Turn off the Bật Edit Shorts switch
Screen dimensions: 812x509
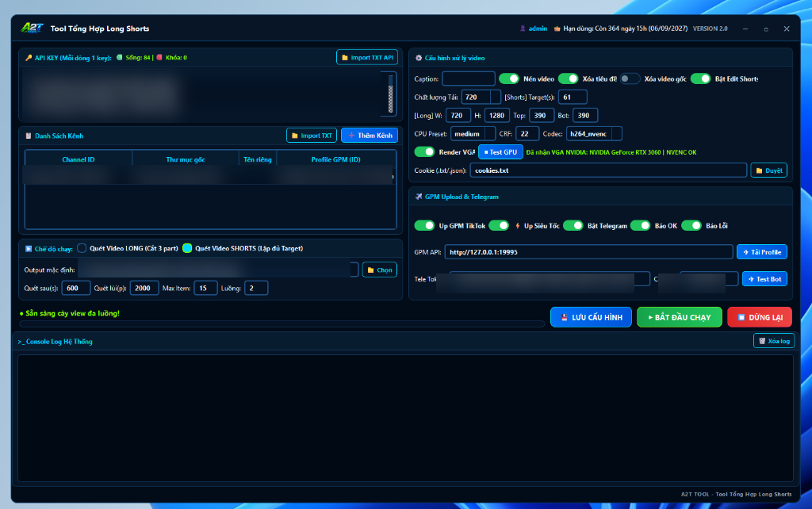tap(700, 78)
